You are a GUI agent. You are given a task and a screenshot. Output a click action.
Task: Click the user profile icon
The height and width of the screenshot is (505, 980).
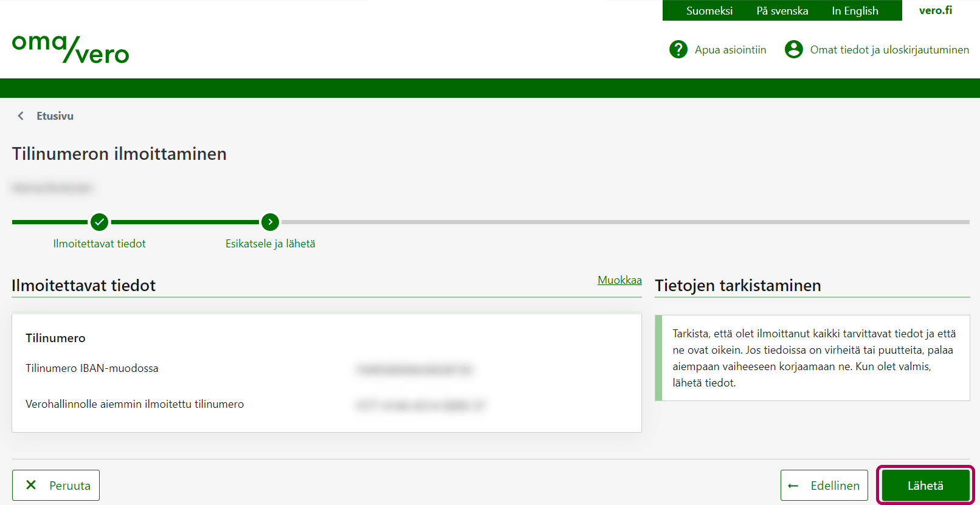pyautogui.click(x=793, y=49)
